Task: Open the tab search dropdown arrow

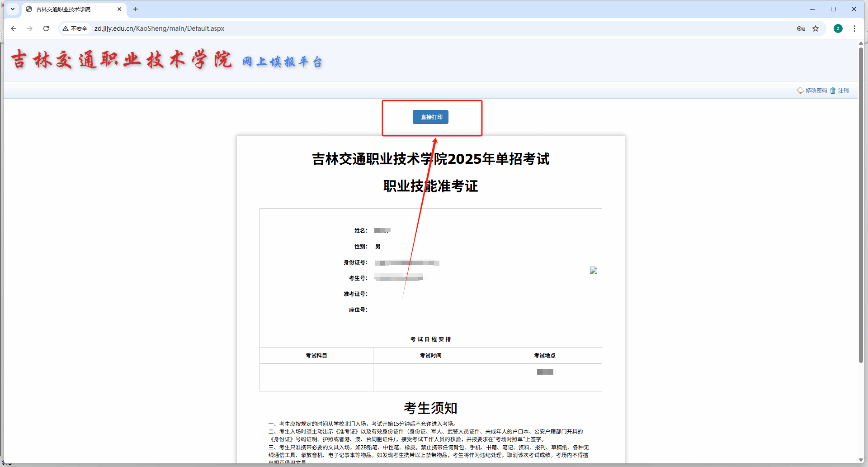Action: pos(13,9)
